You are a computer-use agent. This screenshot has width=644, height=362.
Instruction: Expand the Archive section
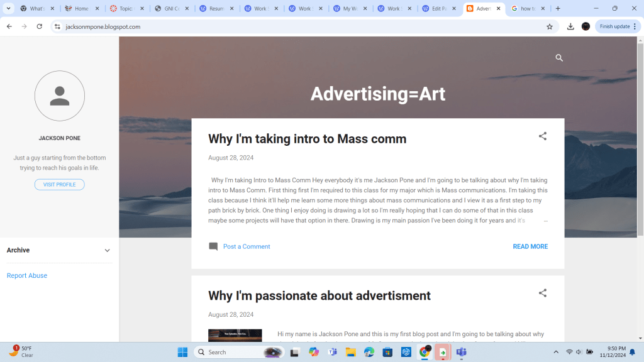coord(107,250)
